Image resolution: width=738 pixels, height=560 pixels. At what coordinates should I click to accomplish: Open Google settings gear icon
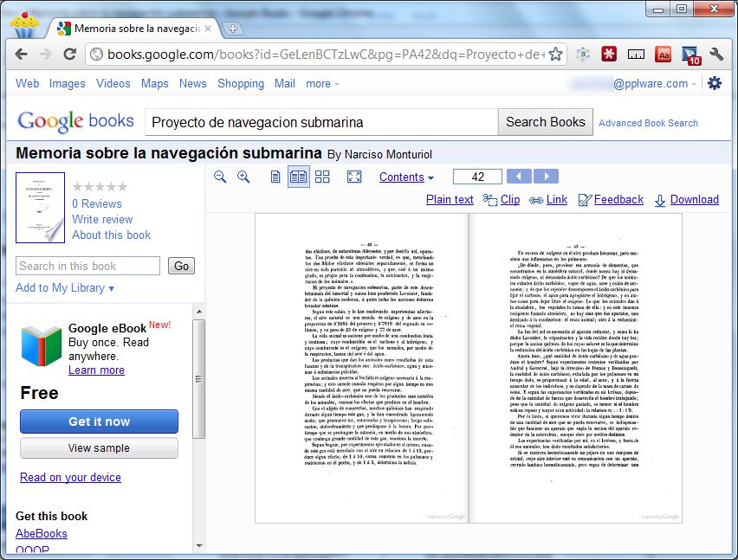click(x=715, y=83)
